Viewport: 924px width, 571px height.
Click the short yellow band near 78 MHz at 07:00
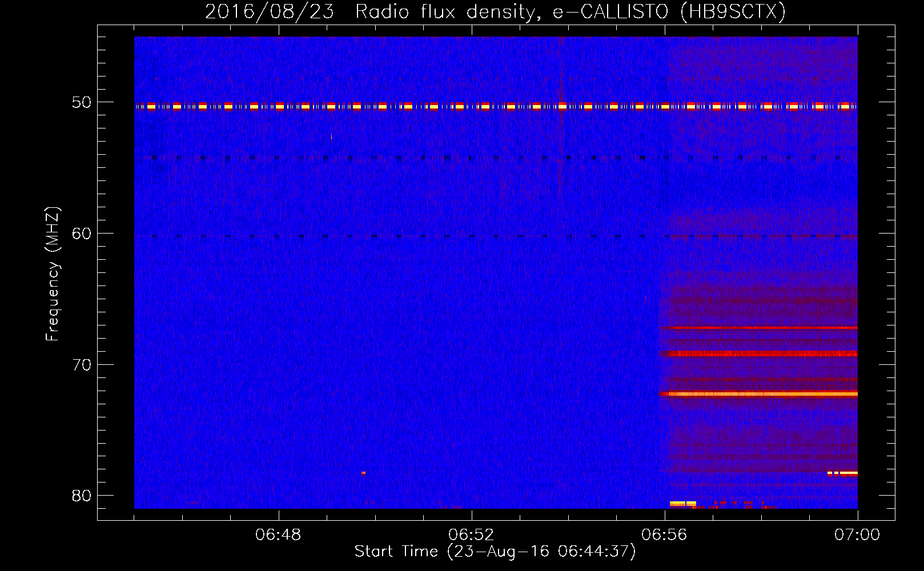pos(842,473)
